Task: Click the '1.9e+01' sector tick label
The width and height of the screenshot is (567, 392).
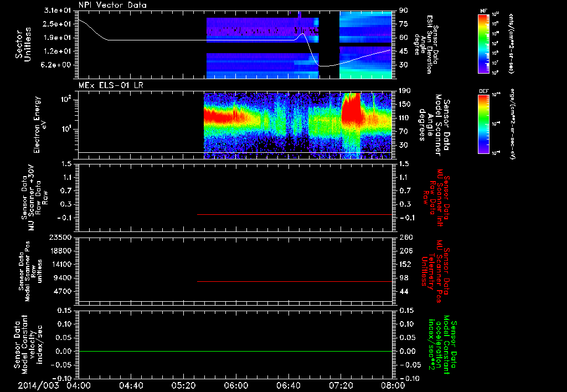Action: 58,38
